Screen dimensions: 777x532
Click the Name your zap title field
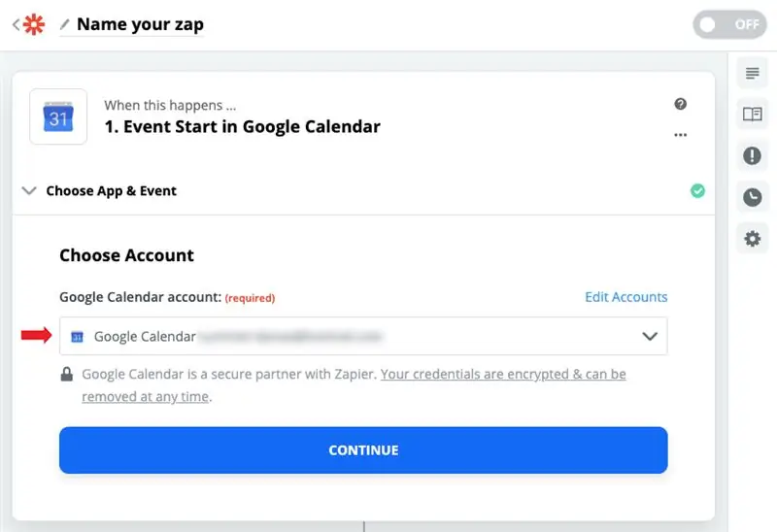[140, 24]
